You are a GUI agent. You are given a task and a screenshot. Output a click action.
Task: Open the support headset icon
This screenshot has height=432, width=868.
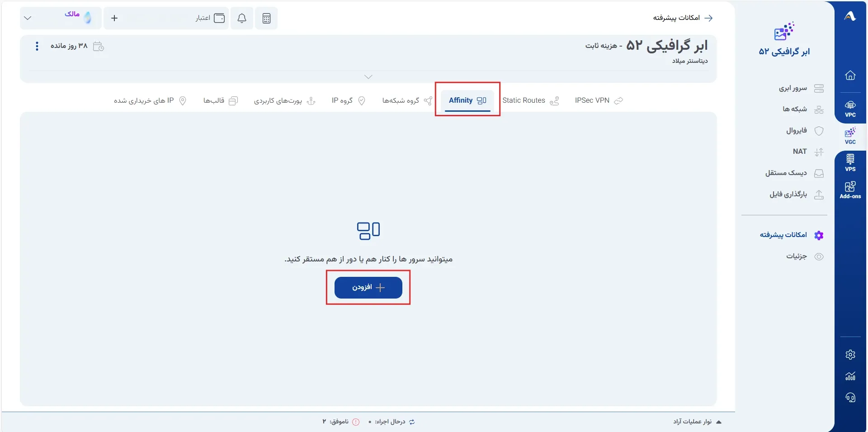coord(850,398)
